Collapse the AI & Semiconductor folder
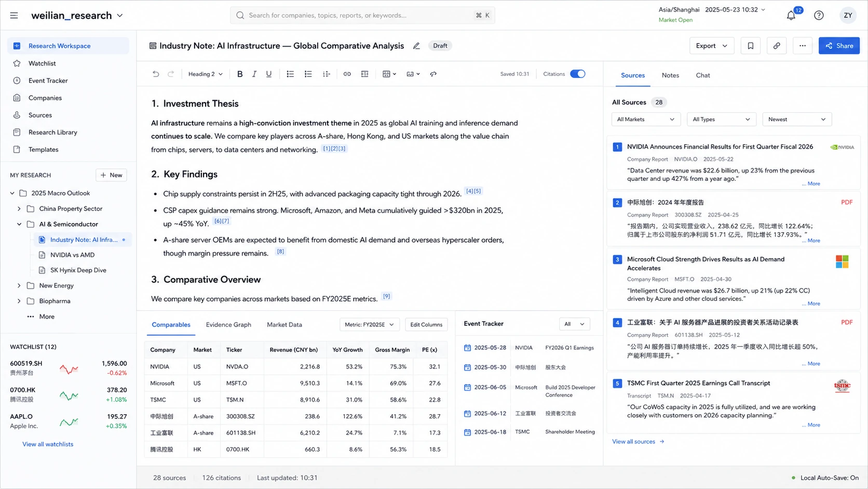 point(19,224)
